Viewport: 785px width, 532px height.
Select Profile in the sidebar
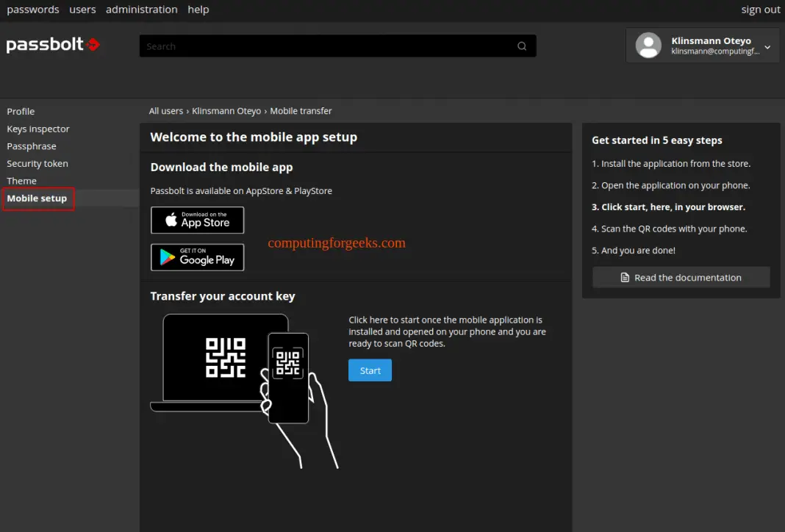(21, 112)
